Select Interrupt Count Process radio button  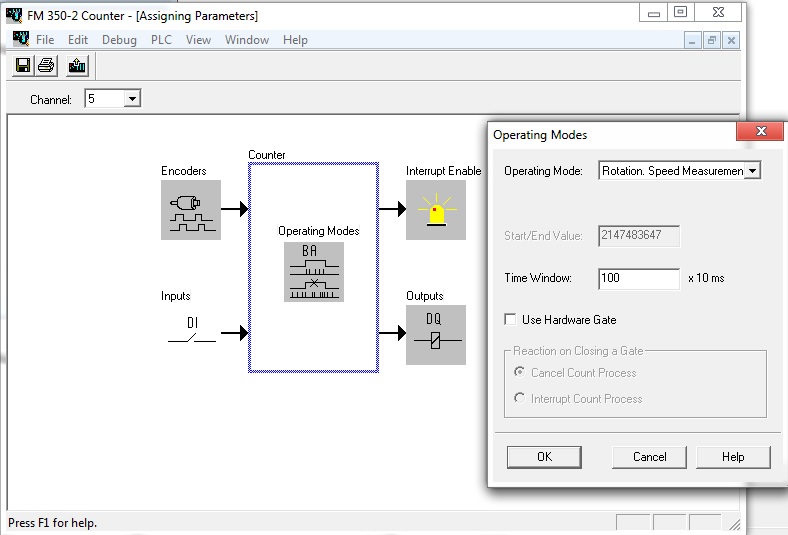pyautogui.click(x=519, y=398)
